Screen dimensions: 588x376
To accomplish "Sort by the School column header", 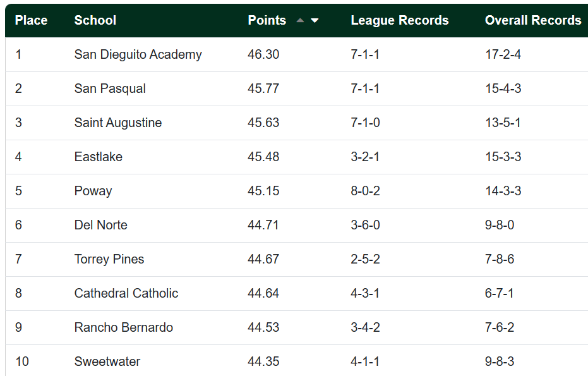I will (95, 20).
